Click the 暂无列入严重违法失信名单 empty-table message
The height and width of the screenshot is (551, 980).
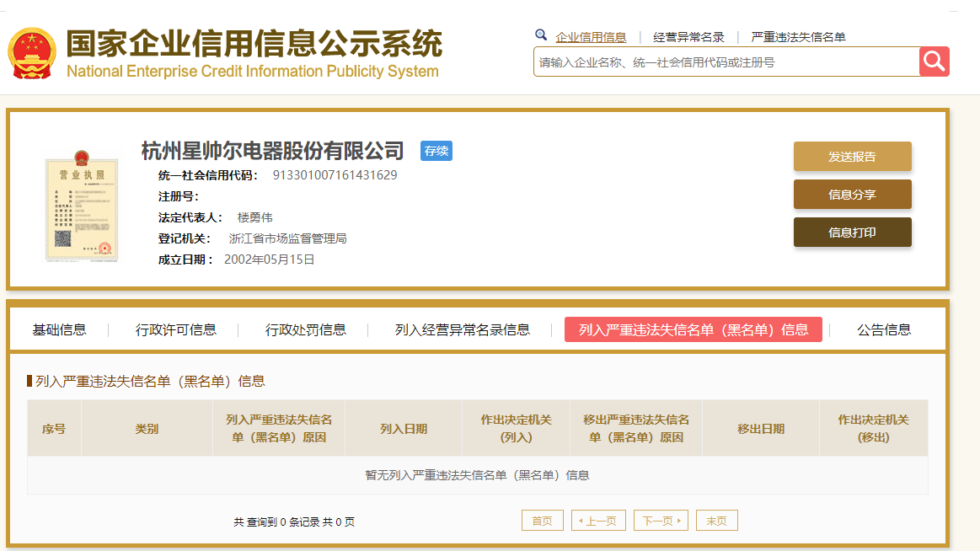477,475
